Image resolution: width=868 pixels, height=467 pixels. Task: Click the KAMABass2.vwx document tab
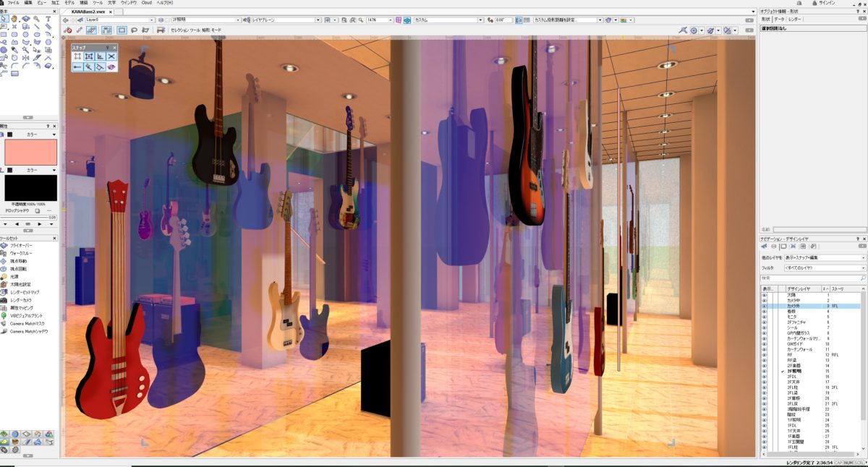coord(87,12)
